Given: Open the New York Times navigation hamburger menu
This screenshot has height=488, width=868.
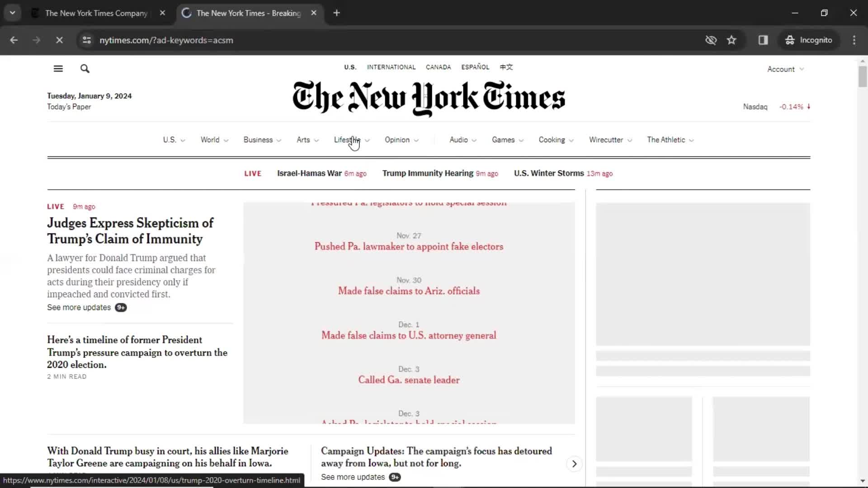Looking at the screenshot, I should pyautogui.click(x=58, y=68).
